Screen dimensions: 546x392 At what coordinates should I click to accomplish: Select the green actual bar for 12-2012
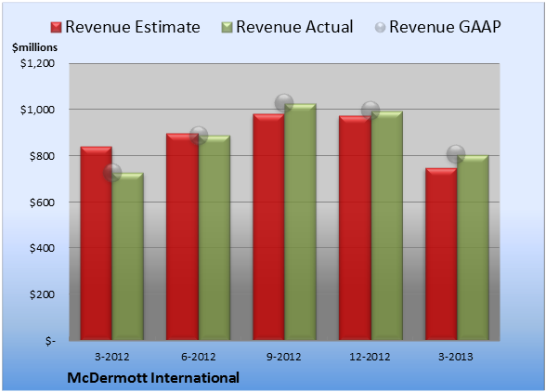386,226
